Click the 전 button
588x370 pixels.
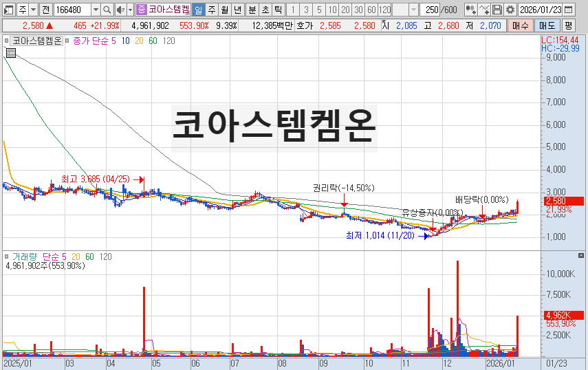[46, 10]
